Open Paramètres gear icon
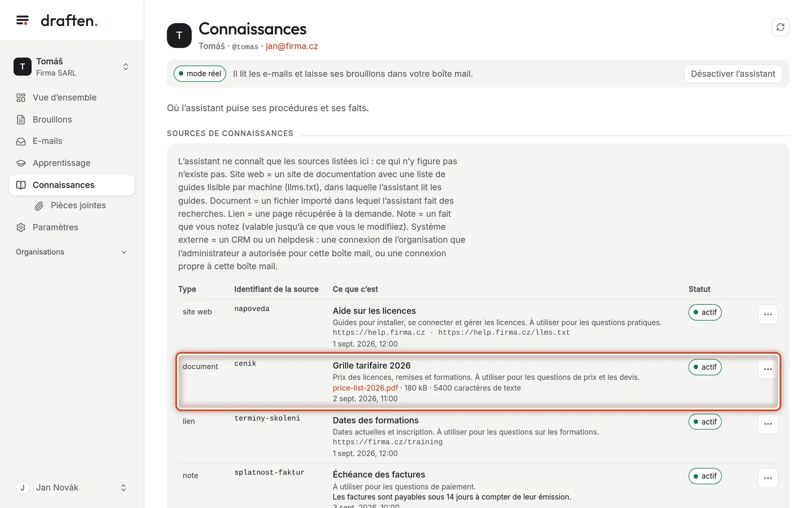Screen dimensions: 812x508 pyautogui.click(x=21, y=227)
